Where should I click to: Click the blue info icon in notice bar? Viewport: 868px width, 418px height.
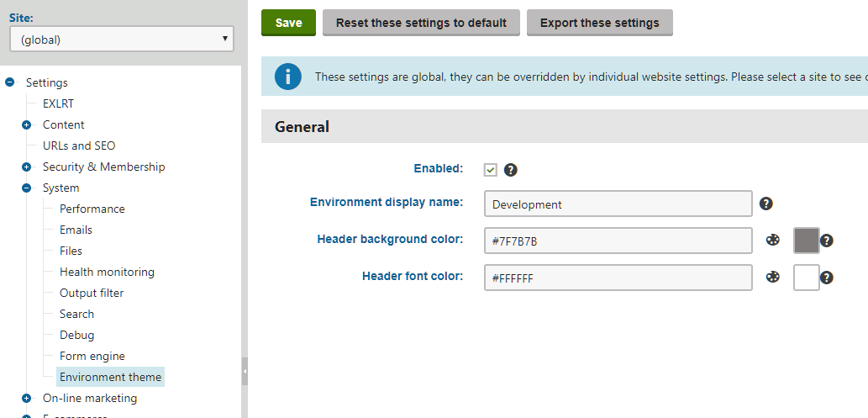(287, 77)
